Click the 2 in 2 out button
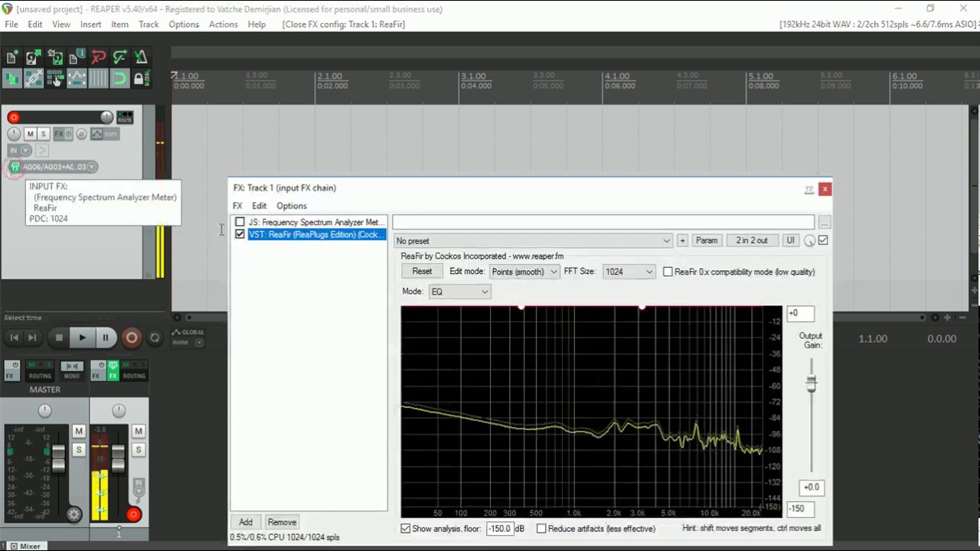The image size is (980, 551). tap(752, 240)
